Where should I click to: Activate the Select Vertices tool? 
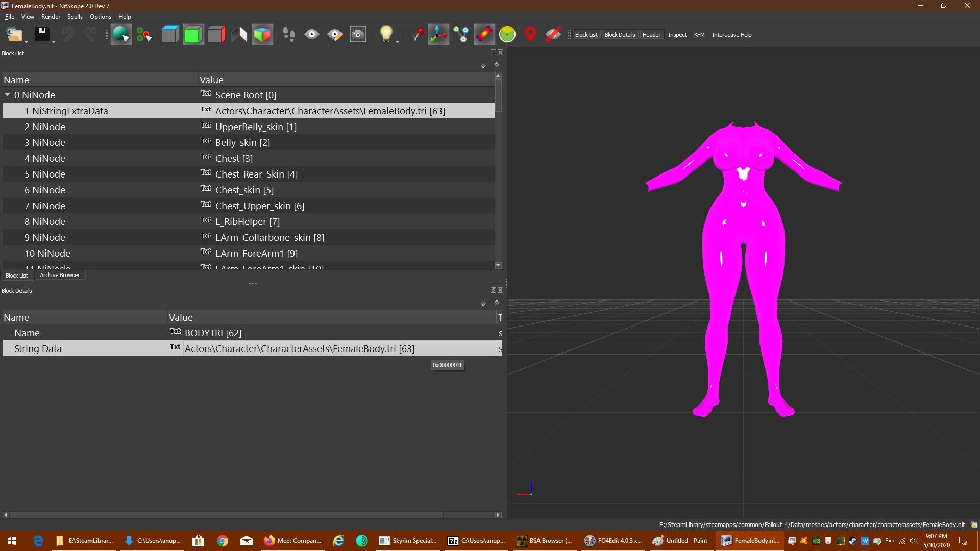[144, 35]
